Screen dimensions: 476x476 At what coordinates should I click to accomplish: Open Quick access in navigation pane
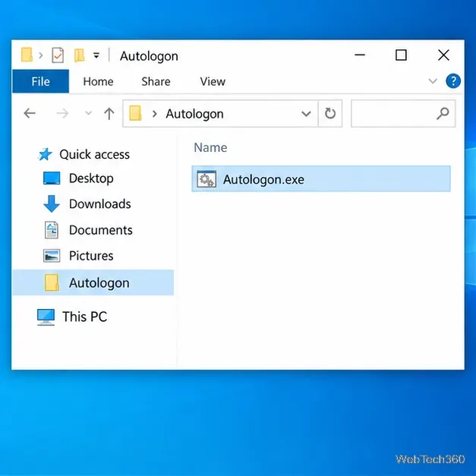(94, 155)
